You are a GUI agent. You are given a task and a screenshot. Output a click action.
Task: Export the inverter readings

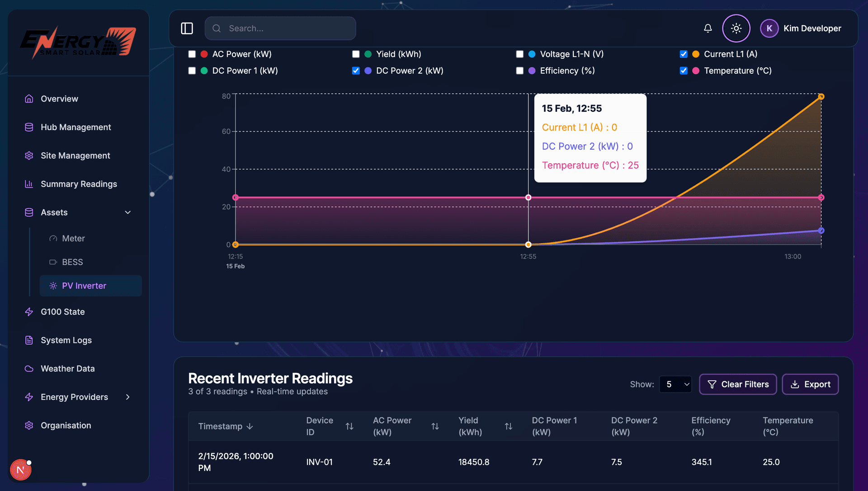pyautogui.click(x=810, y=384)
